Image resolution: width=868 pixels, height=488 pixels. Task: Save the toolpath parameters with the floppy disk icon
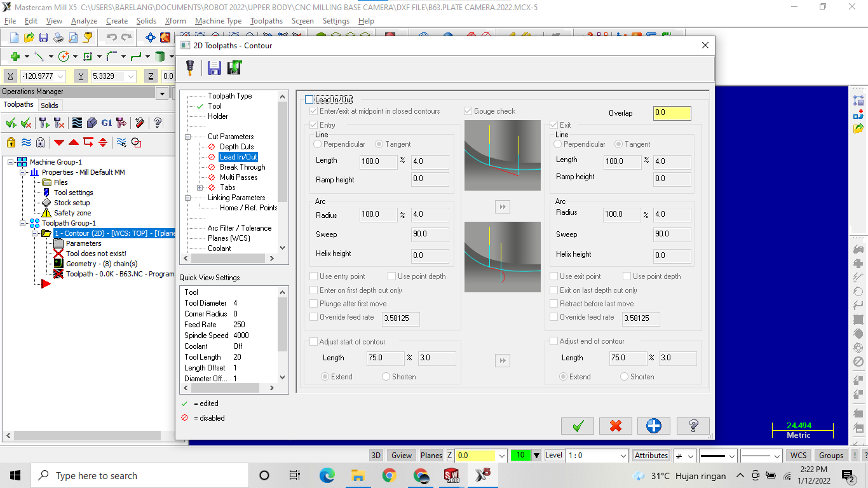pos(214,68)
